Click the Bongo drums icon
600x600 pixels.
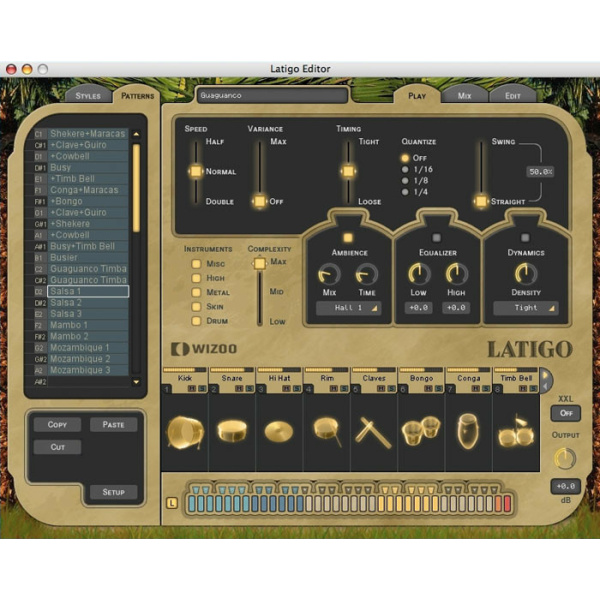421,431
